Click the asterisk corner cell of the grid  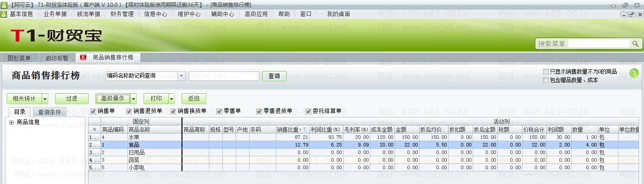94,130
